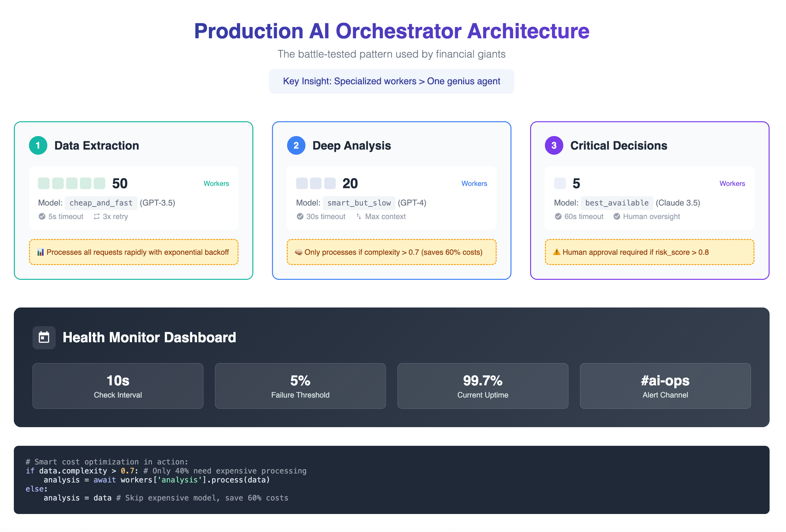The height and width of the screenshot is (532, 786).
Task: Open the 99.7% Current Uptime tile
Action: (x=483, y=386)
